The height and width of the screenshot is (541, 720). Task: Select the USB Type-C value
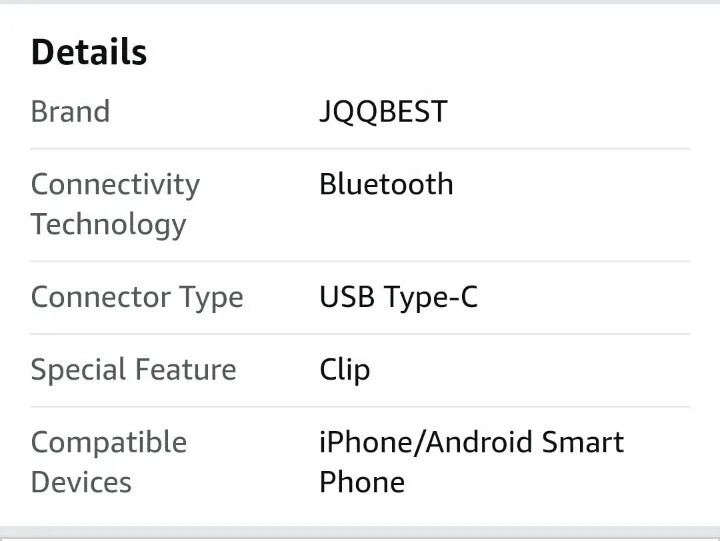[x=398, y=297]
